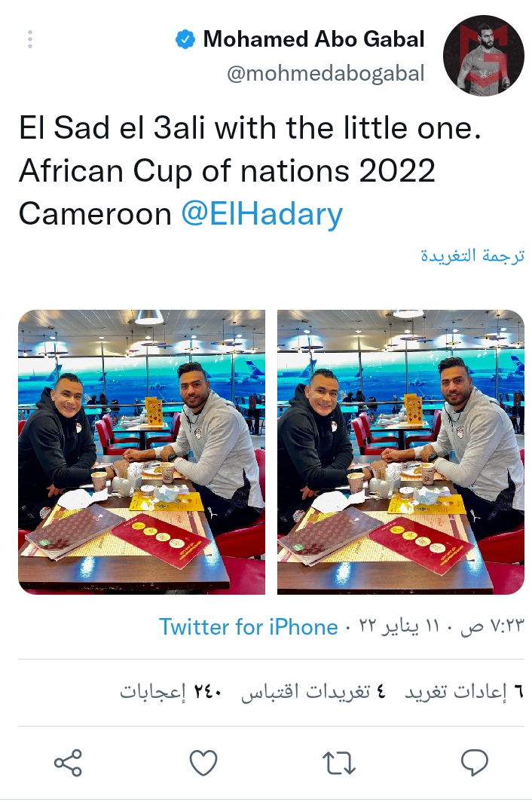Click the tweet text about African Cup
Image resolution: width=532 pixels, height=802 pixels.
click(x=226, y=172)
